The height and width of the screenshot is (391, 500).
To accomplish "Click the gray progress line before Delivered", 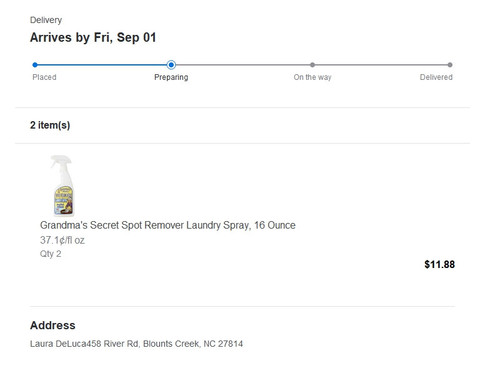I will [381, 65].
